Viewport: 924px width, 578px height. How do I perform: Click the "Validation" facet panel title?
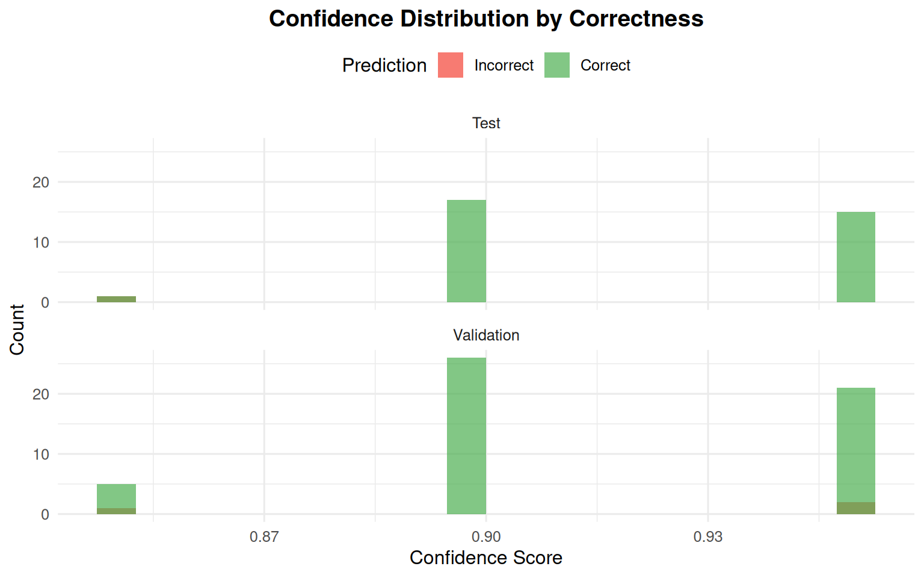coord(486,335)
